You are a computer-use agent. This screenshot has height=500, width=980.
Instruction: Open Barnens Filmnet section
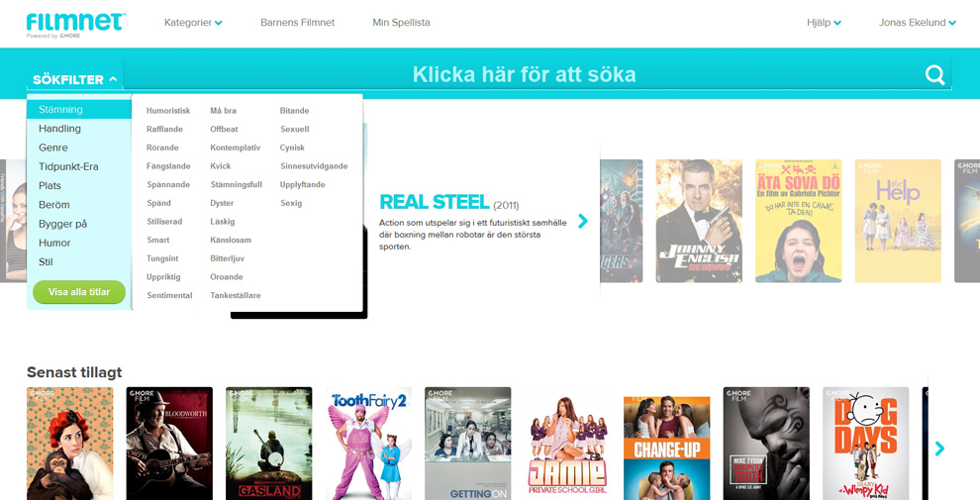coord(297,23)
